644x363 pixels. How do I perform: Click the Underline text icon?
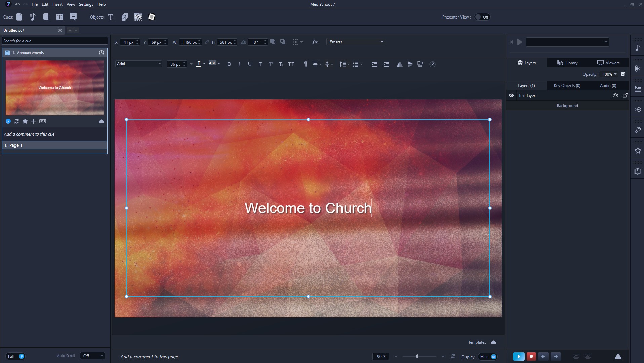[250, 64]
